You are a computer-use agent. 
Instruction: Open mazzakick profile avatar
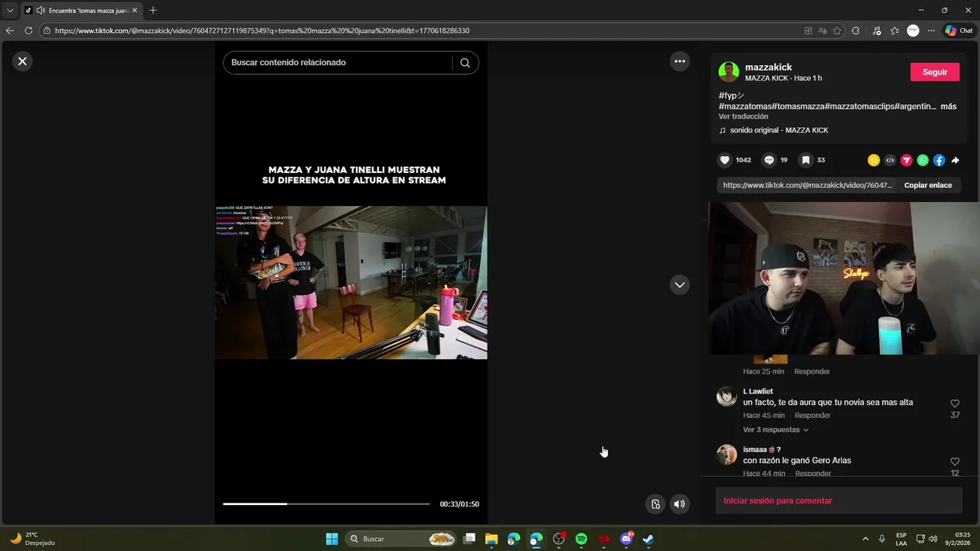pyautogui.click(x=729, y=72)
